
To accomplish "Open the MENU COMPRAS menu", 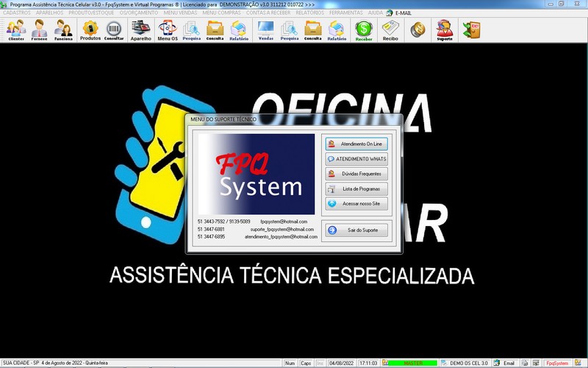I will tap(222, 13).
